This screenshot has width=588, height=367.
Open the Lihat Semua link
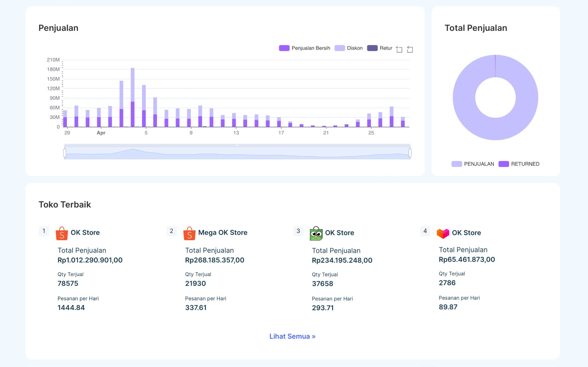point(292,336)
